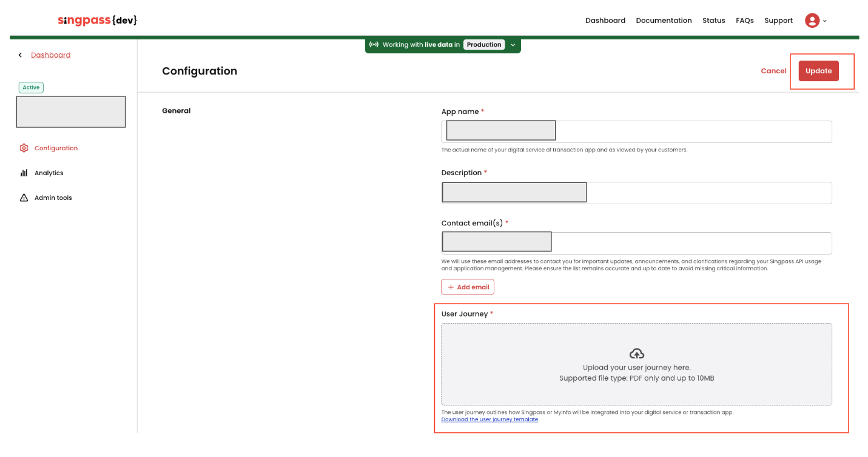Open FAQs in the top navigation
Image resolution: width=868 pixels, height=457 pixels.
click(745, 21)
